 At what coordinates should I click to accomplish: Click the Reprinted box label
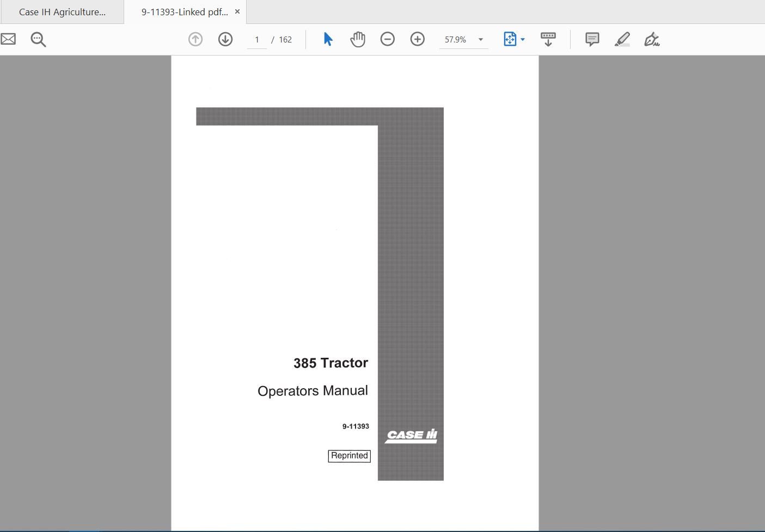click(349, 456)
